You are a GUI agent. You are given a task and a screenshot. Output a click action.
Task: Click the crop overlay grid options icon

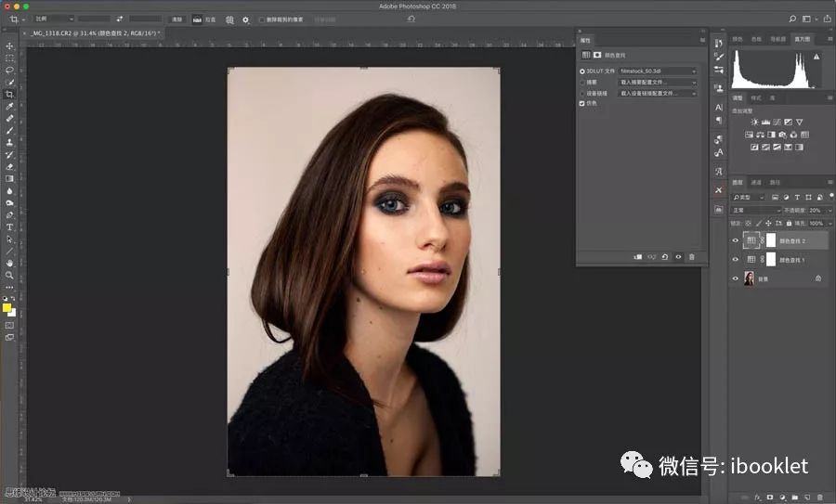[229, 19]
